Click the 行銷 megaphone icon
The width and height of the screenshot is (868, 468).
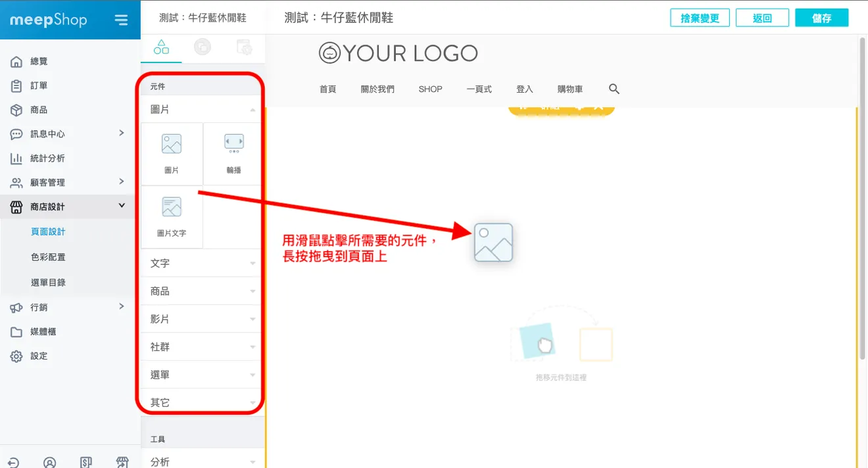point(16,308)
